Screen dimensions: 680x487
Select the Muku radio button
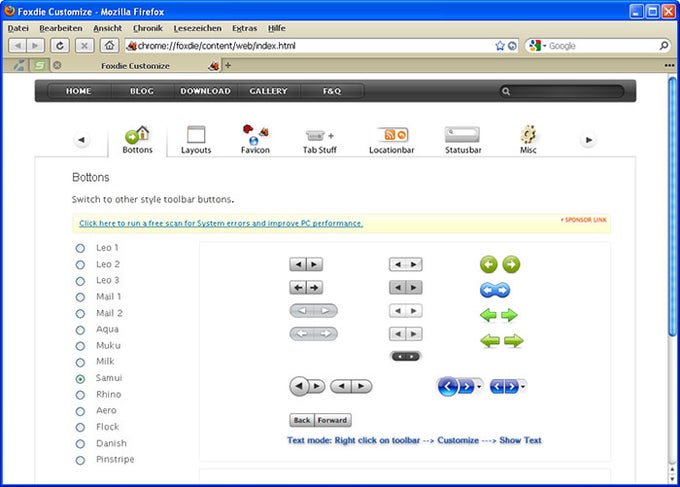coord(80,346)
